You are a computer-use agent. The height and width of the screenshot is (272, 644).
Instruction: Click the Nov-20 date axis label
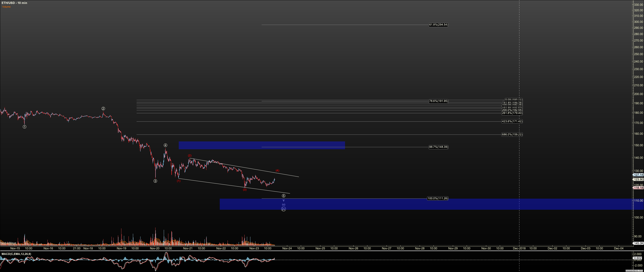(155, 248)
